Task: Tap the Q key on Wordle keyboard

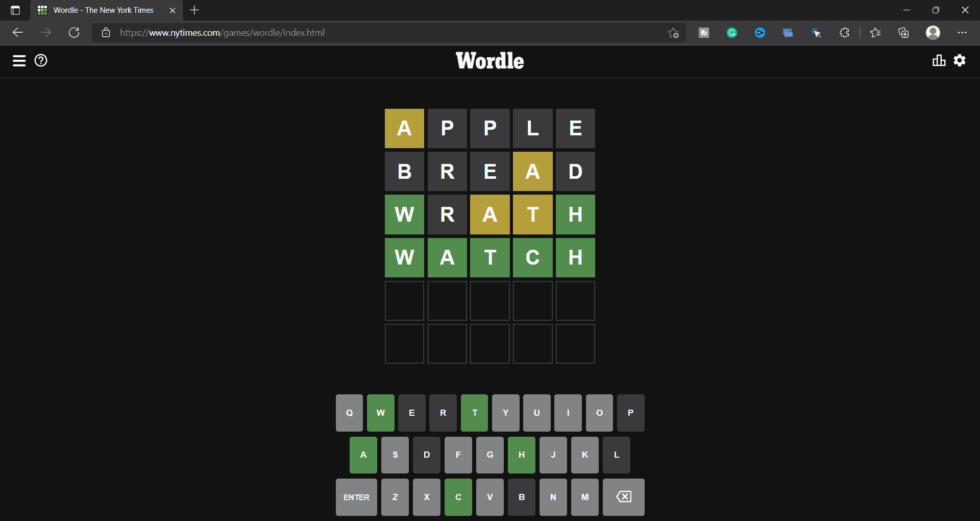Action: (349, 413)
